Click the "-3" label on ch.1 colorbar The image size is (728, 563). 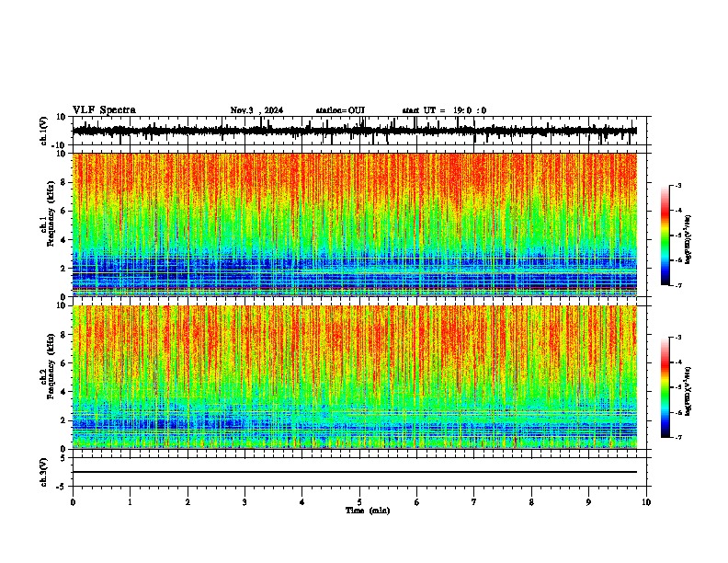coord(677,186)
